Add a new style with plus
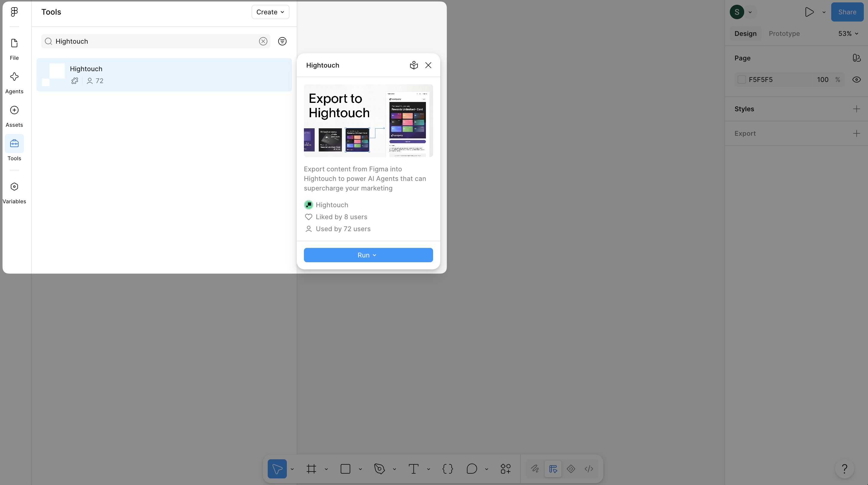Screen dimensions: 868x485 856,109
